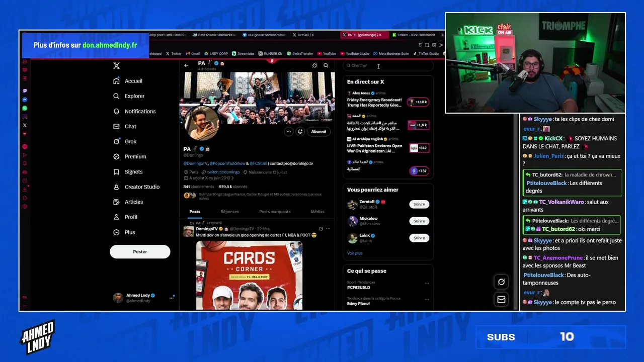This screenshot has width=644, height=362.
Task: Open WhatsApp in the browser sidebar
Action: (x=25, y=108)
